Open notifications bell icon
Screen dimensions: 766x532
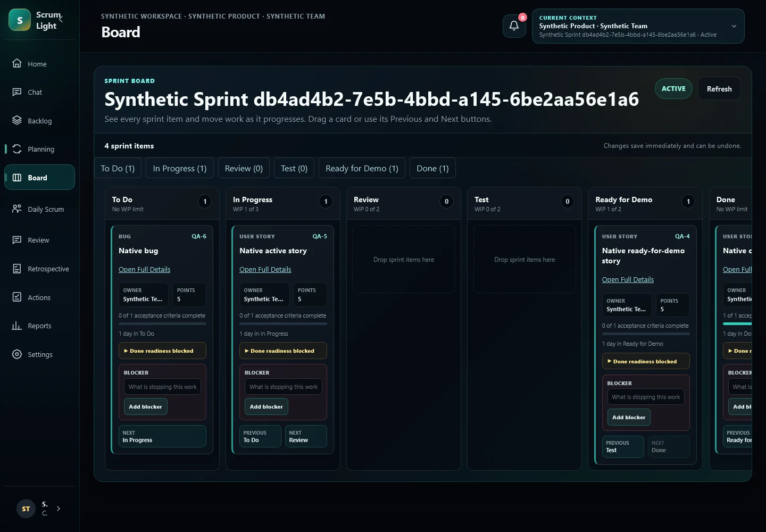[x=514, y=26]
